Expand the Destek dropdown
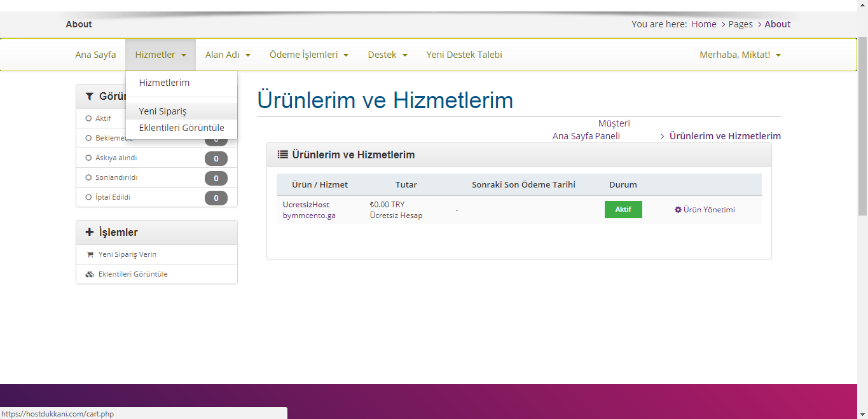Image resolution: width=868 pixels, height=419 pixels. tap(387, 55)
